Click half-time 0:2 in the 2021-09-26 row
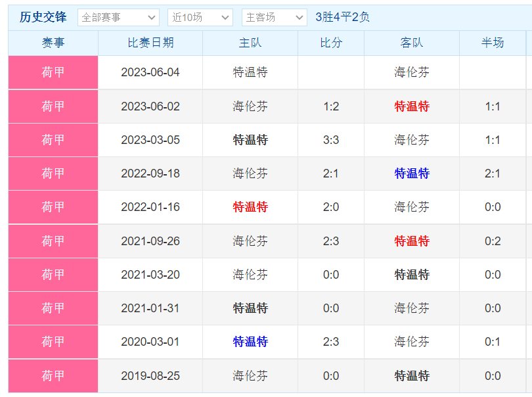 [x=493, y=241]
